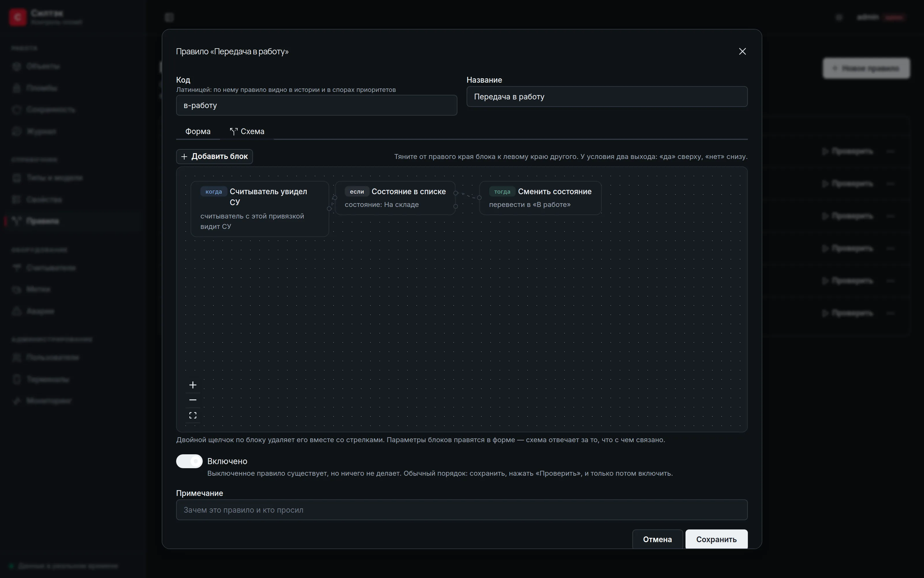Cancel with the «Отмена» button
Viewport: 924px width, 578px height.
point(657,539)
